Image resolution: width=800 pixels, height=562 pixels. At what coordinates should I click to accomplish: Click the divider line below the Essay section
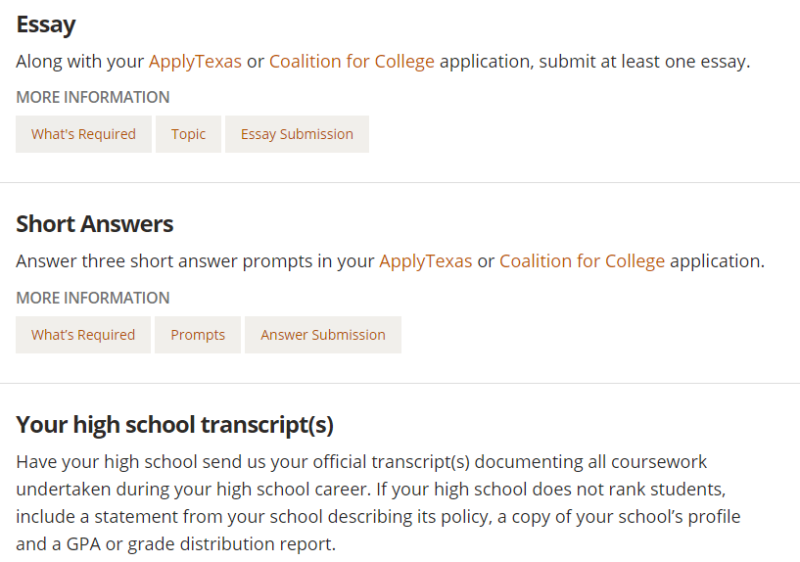[400, 182]
